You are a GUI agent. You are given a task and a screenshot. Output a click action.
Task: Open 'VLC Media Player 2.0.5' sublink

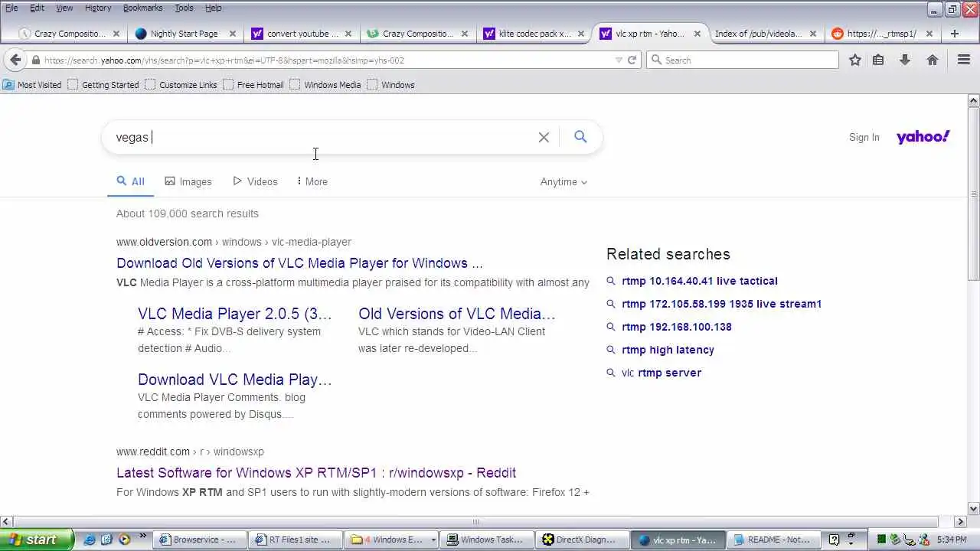(235, 314)
